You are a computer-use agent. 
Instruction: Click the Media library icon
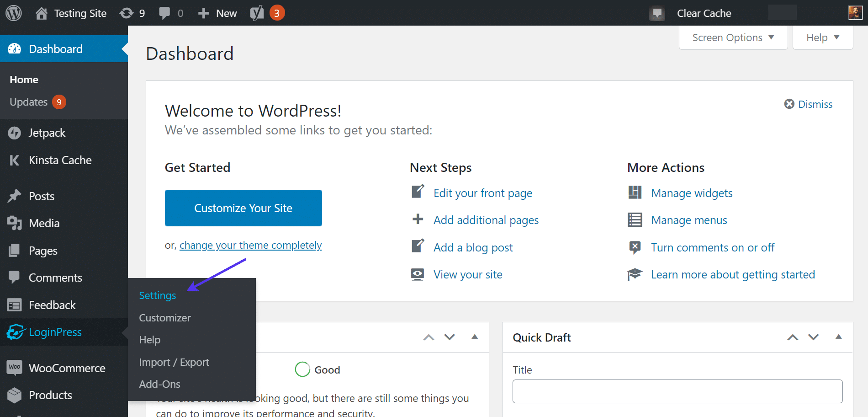[14, 223]
